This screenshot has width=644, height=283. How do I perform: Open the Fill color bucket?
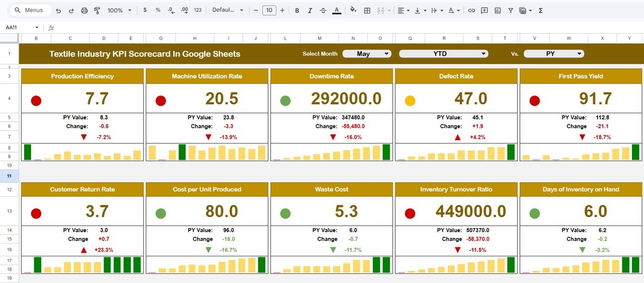click(x=353, y=10)
